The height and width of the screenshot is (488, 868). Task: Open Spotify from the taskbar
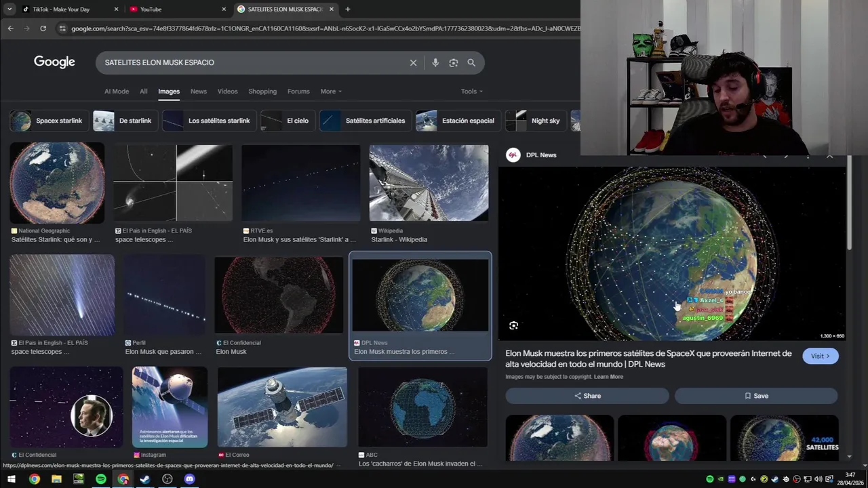(x=101, y=479)
